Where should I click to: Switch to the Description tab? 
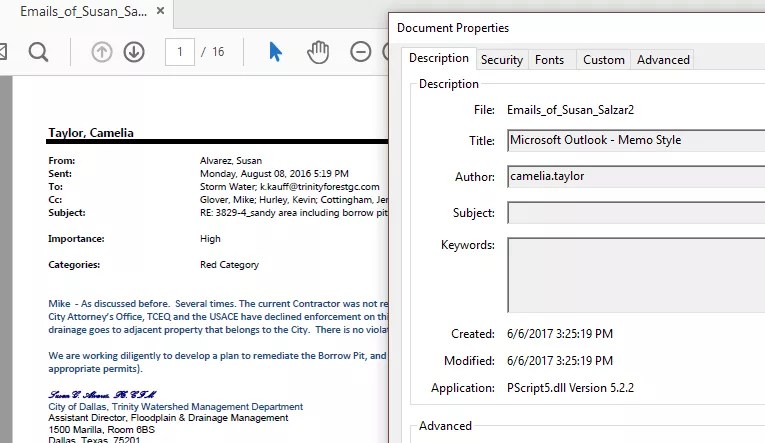tap(438, 58)
